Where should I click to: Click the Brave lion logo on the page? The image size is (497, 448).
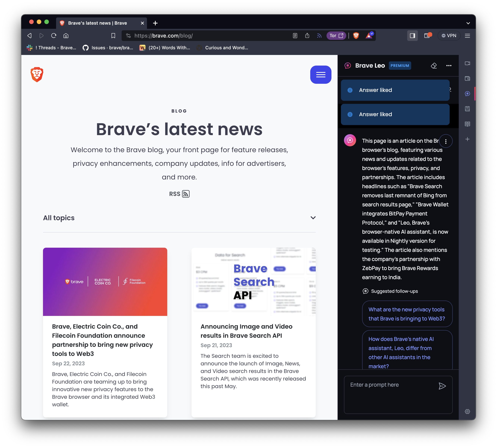pyautogui.click(x=37, y=74)
